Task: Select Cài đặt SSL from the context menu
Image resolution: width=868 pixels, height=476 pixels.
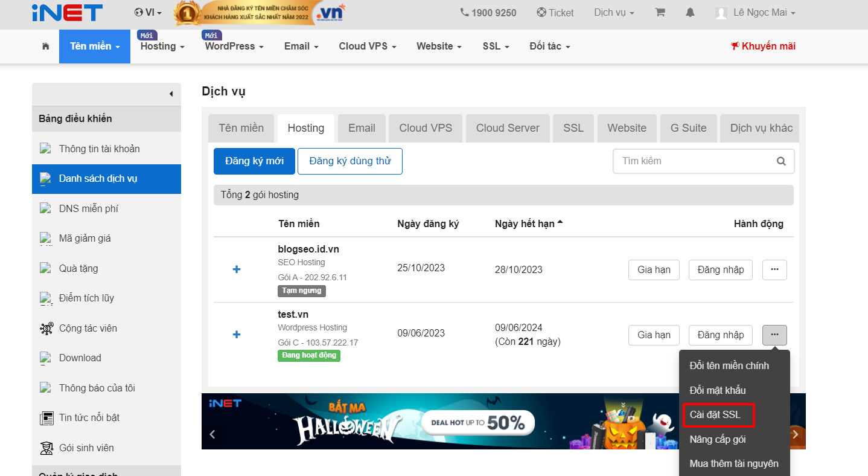Action: click(718, 414)
